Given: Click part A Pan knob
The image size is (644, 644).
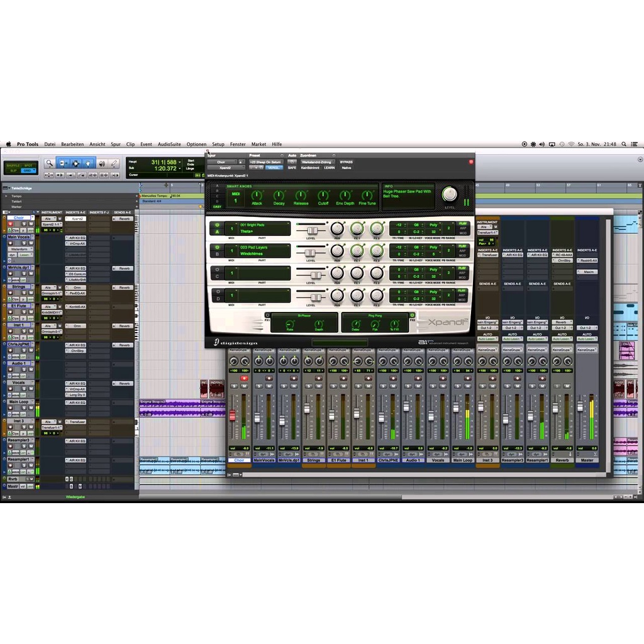Looking at the screenshot, I should pos(337,228).
